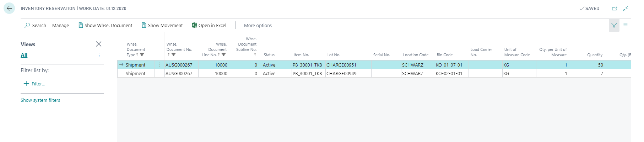
Task: Click lot number CHARGE00951
Action: [x=341, y=65]
